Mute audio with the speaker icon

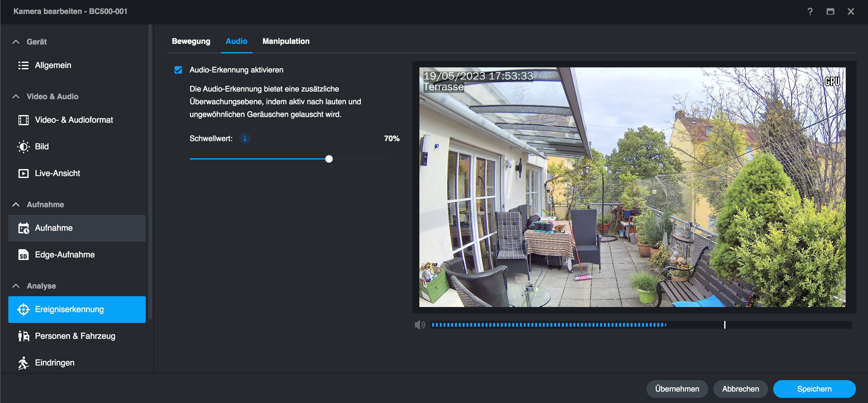[419, 325]
